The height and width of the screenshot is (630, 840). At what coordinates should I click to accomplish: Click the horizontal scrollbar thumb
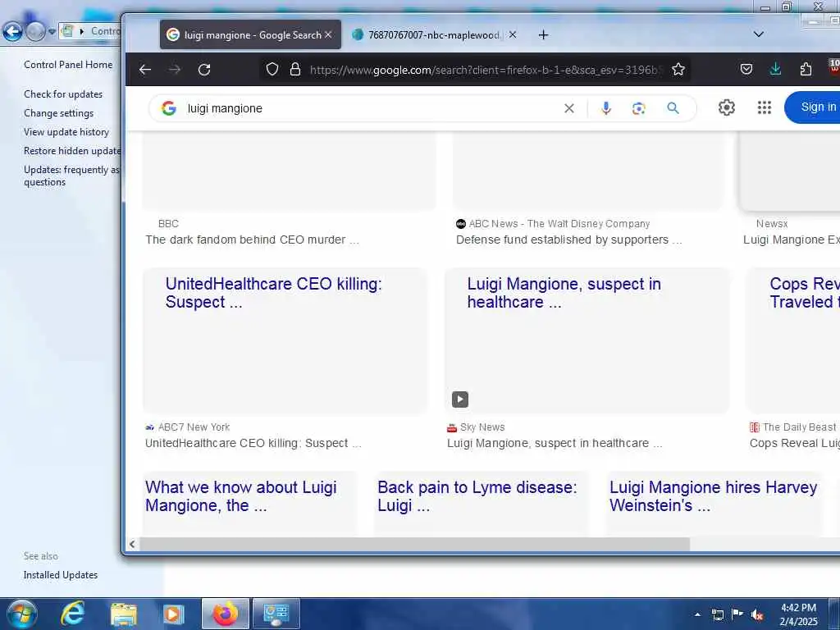(414, 545)
